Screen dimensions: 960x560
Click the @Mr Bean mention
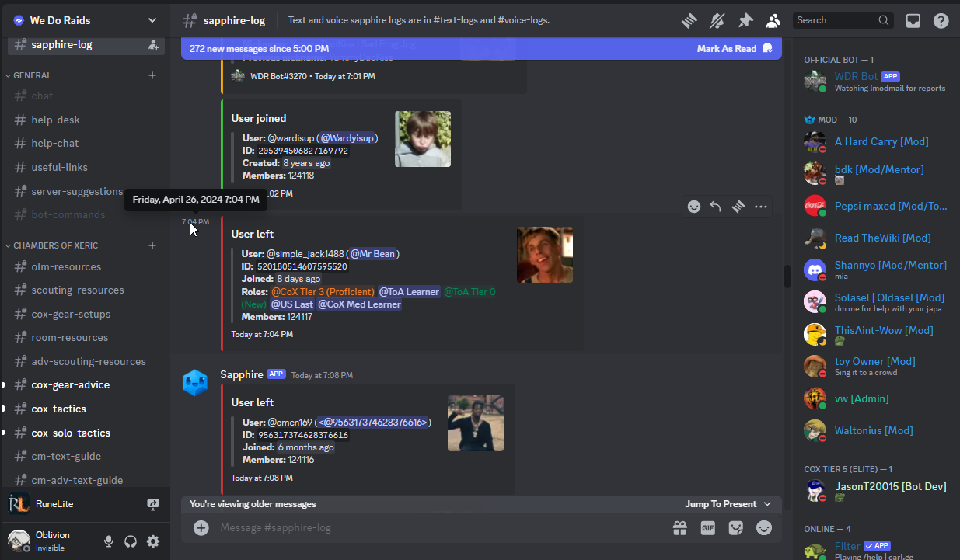373,254
